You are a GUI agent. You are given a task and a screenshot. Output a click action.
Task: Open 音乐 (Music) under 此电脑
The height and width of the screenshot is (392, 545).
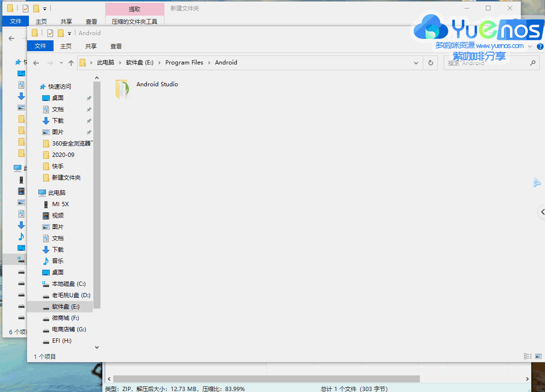click(x=56, y=261)
